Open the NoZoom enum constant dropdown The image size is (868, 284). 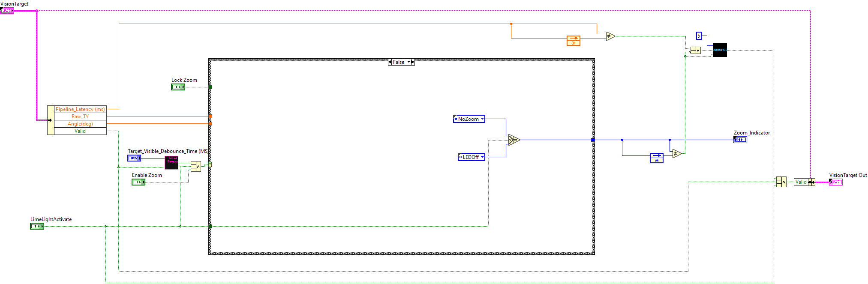pyautogui.click(x=482, y=119)
